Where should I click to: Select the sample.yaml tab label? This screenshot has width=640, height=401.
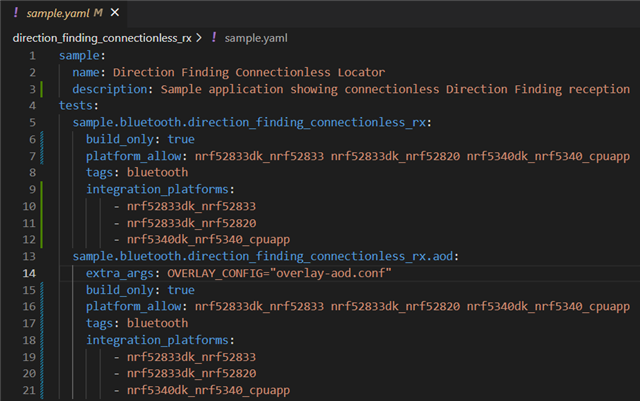(58, 13)
